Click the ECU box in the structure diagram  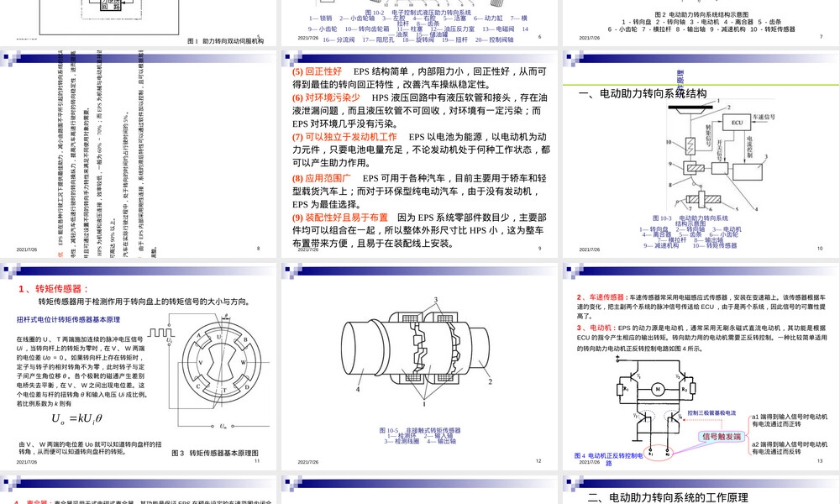[x=738, y=123]
